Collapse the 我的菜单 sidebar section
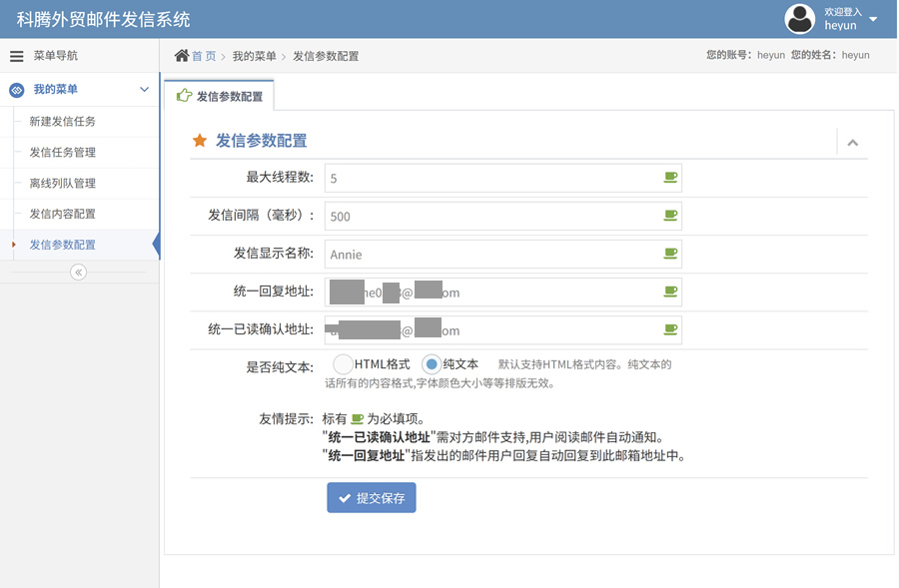 [x=144, y=90]
